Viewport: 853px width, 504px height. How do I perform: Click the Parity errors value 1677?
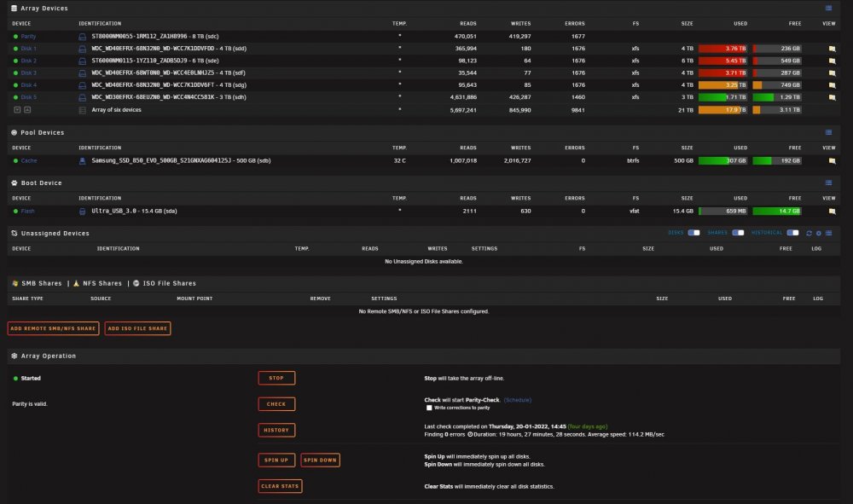578,37
